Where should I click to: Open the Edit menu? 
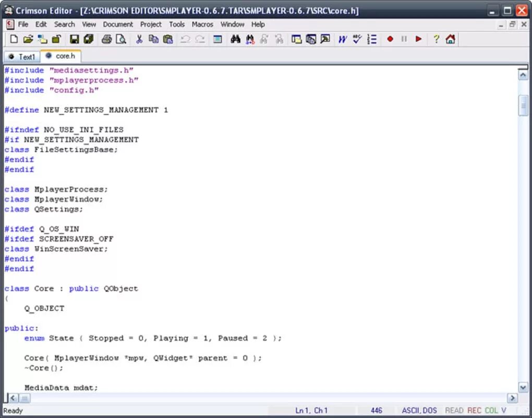click(41, 25)
